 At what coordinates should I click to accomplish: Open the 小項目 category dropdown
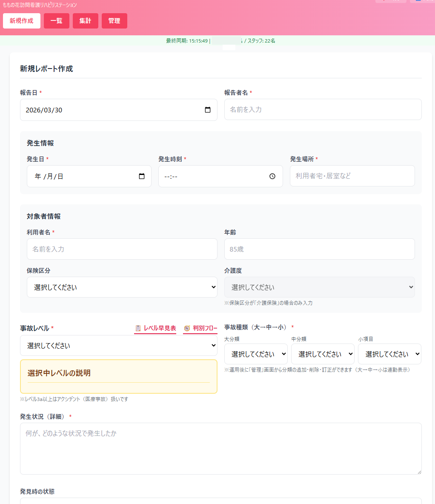click(389, 354)
